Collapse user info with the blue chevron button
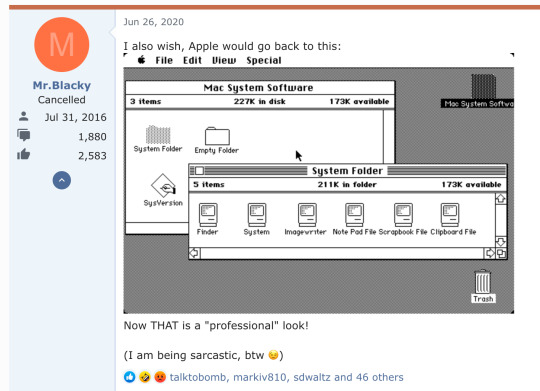540x391 pixels. coord(62,180)
